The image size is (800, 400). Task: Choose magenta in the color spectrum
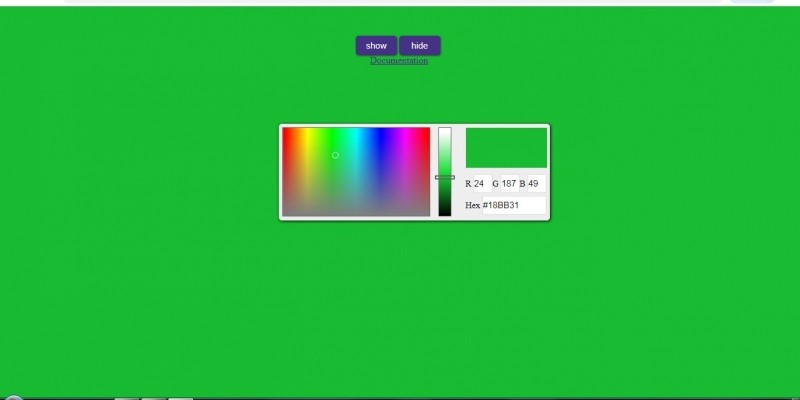click(405, 131)
